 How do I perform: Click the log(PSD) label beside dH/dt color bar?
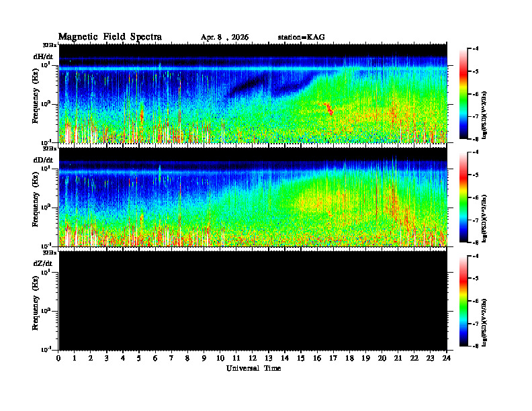tap(484, 115)
